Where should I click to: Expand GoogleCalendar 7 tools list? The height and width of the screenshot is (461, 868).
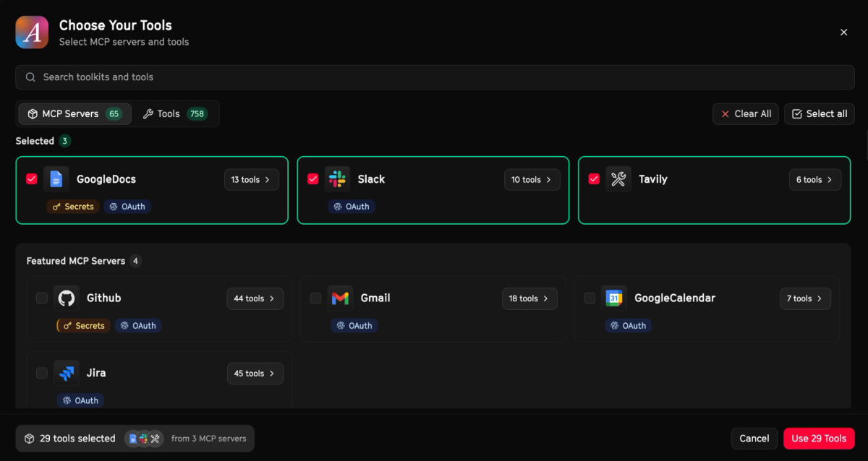[805, 298]
